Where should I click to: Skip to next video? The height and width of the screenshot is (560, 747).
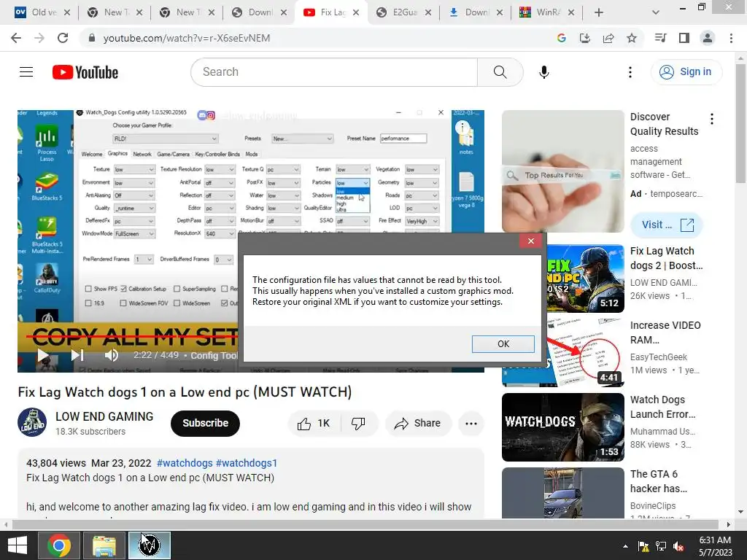[77, 355]
